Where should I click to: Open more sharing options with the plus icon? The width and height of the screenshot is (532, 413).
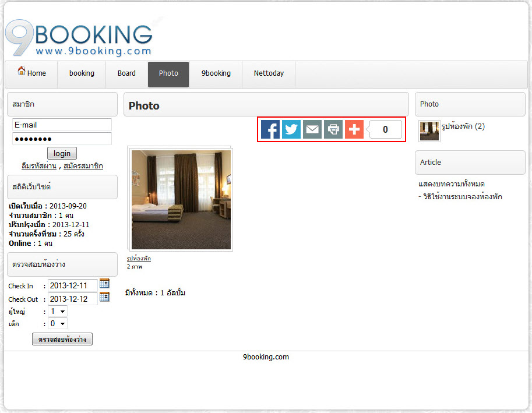point(354,129)
